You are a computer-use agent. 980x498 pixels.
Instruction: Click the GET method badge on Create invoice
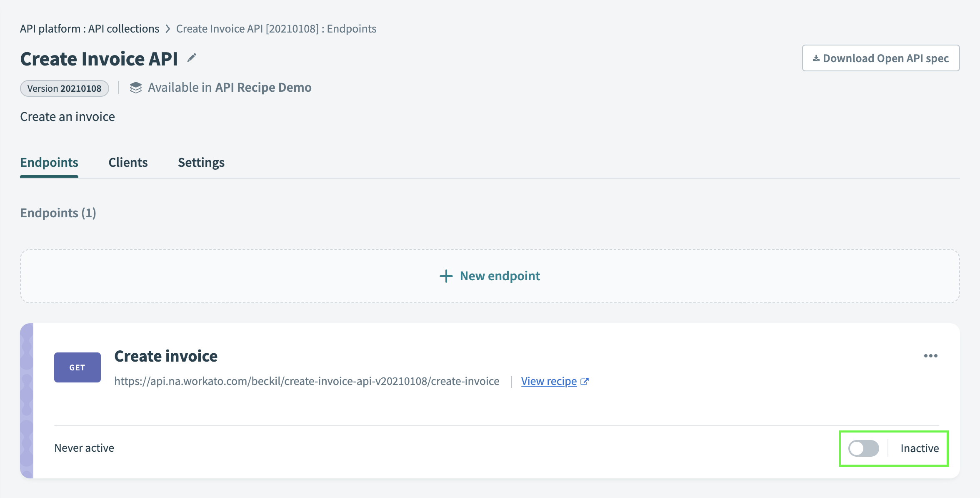(77, 367)
